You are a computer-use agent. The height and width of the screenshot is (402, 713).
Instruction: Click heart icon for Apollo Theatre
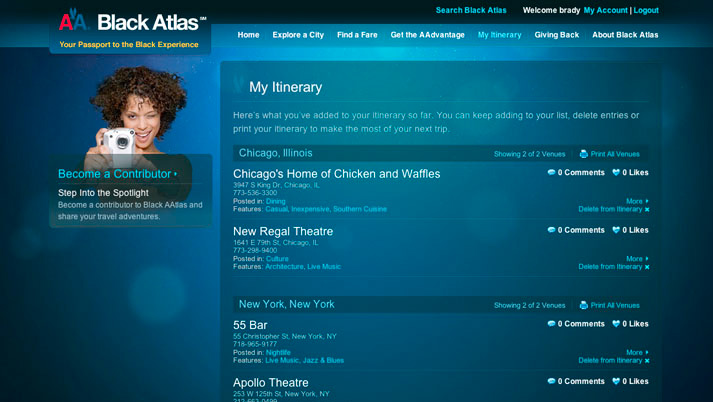tap(616, 381)
